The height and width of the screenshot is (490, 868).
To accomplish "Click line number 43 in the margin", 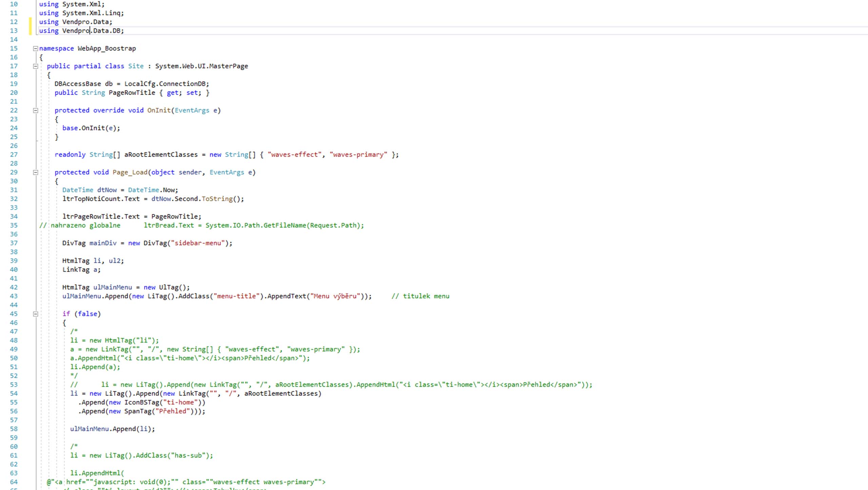I will 14,296.
